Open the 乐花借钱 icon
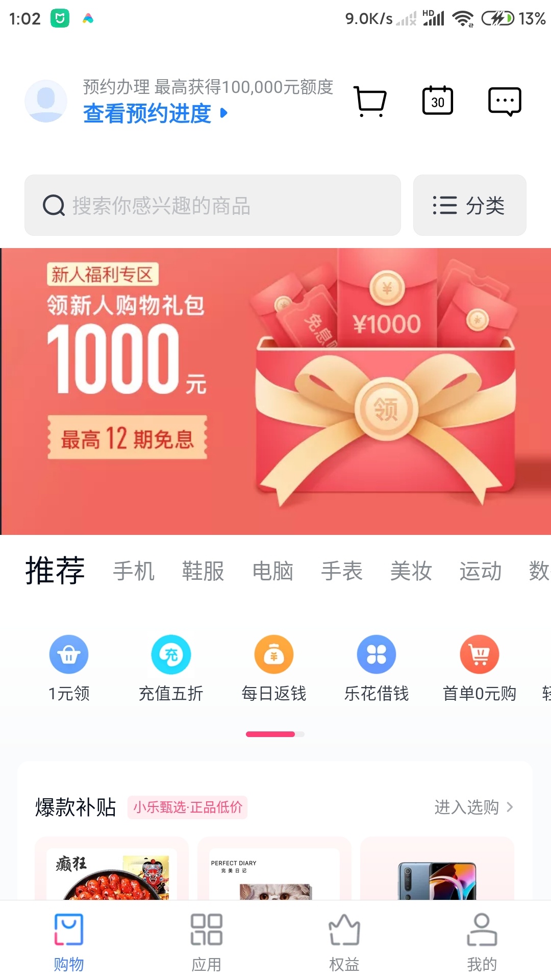This screenshot has width=551, height=980. click(x=377, y=654)
